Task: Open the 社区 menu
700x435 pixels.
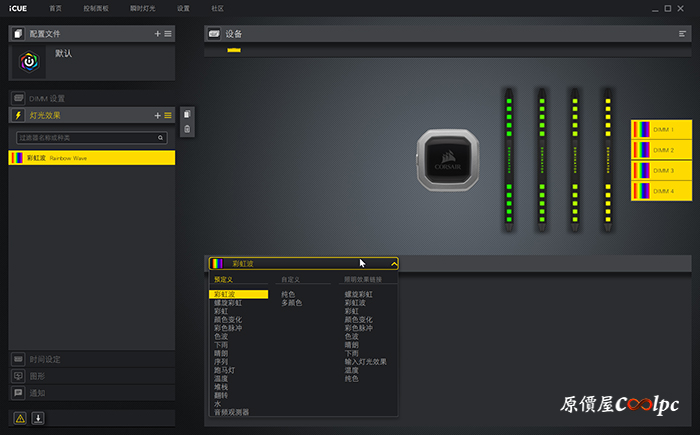Action: [x=217, y=8]
